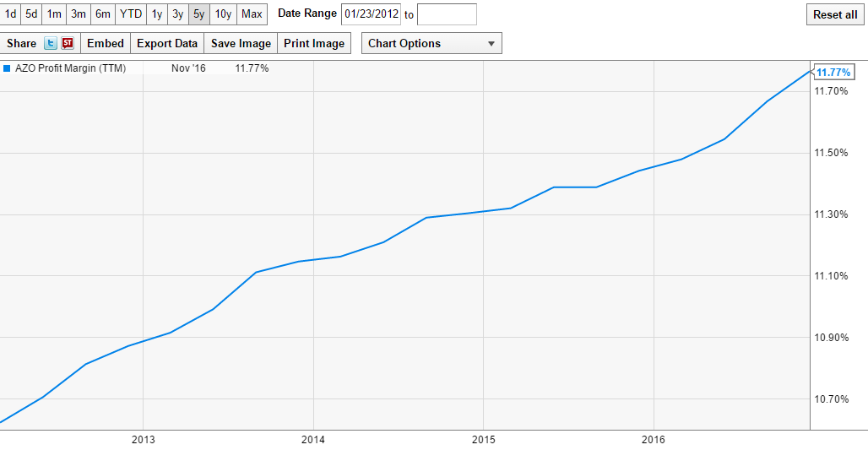Select the 1d time range
Image resolution: width=868 pixels, height=450 pixels.
point(10,14)
